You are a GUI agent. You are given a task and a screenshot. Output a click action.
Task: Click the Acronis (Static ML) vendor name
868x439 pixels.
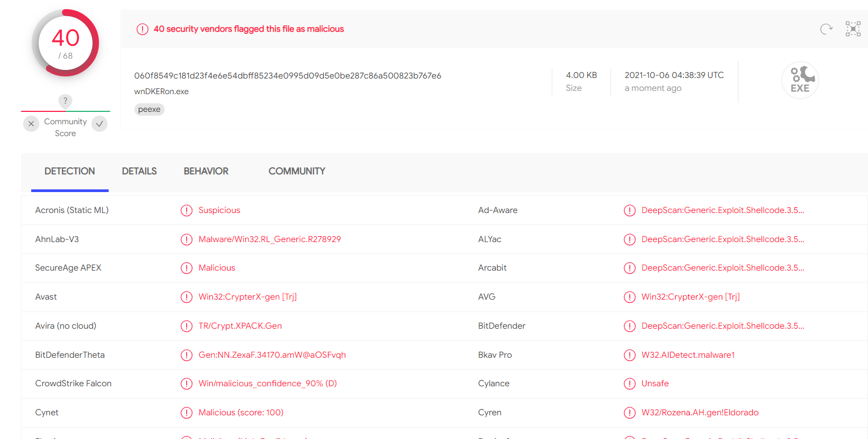point(72,210)
